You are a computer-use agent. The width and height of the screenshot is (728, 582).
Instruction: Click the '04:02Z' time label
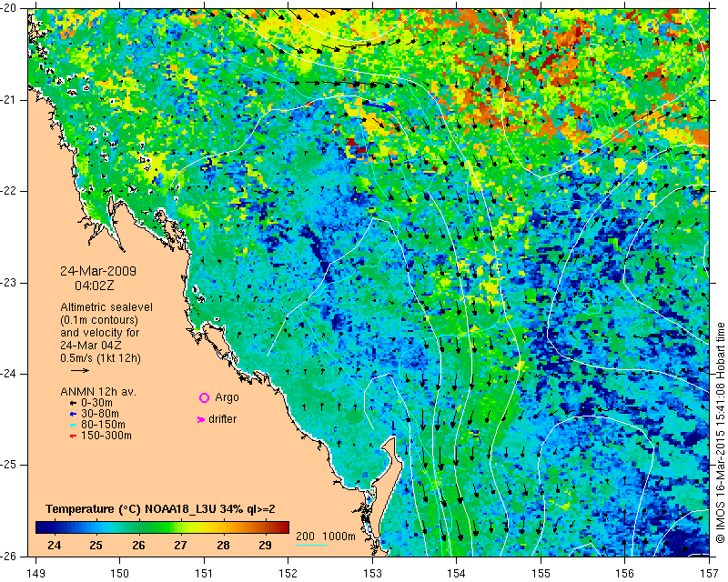click(95, 286)
